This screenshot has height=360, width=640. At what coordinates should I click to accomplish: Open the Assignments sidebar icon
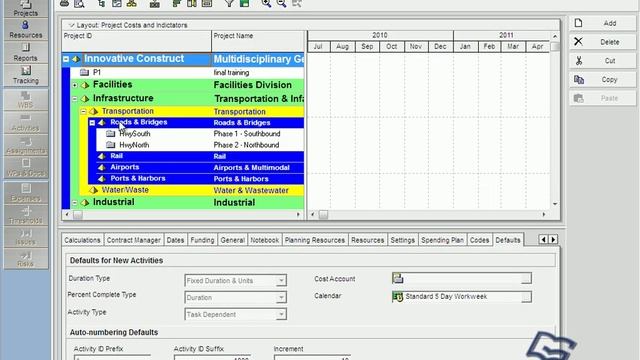[x=25, y=145]
